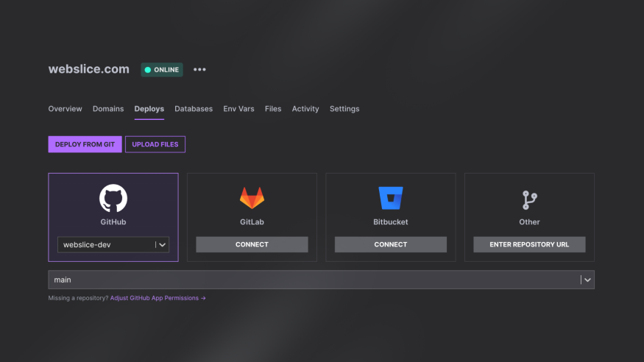Click the chevron arrow in the main branch selector
The height and width of the screenshot is (362, 644).
(588, 280)
